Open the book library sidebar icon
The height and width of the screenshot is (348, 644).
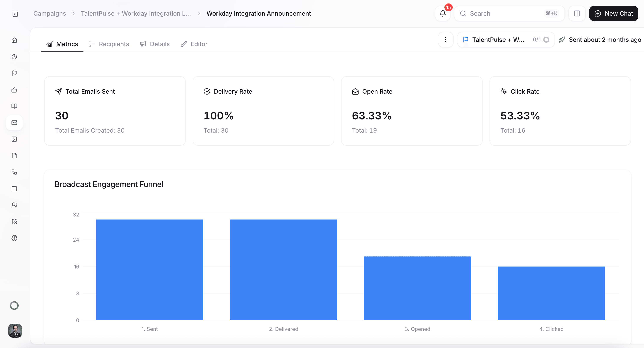(x=14, y=106)
